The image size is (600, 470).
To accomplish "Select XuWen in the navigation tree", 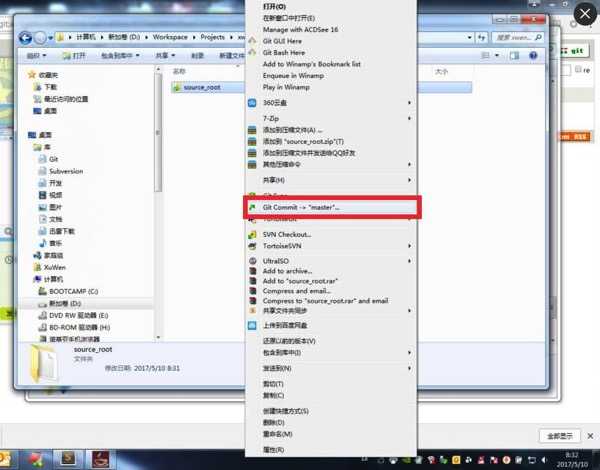I will [54, 267].
